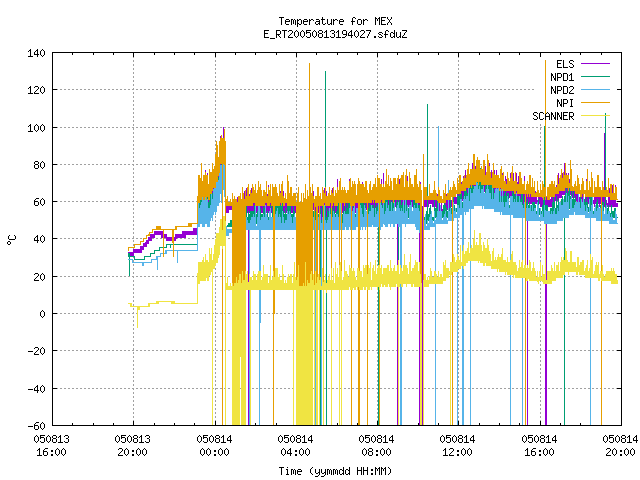The image size is (640, 480).
Task: Click the x-axis tick label 050814 00:00
Action: (214, 446)
